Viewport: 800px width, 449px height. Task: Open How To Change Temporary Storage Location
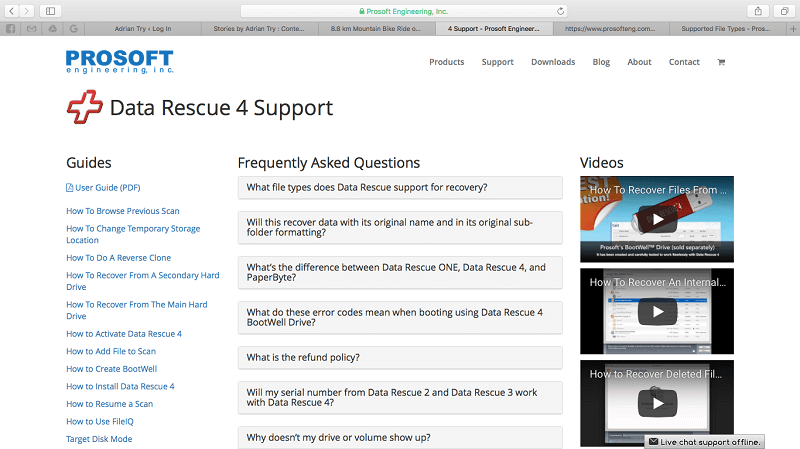point(133,234)
